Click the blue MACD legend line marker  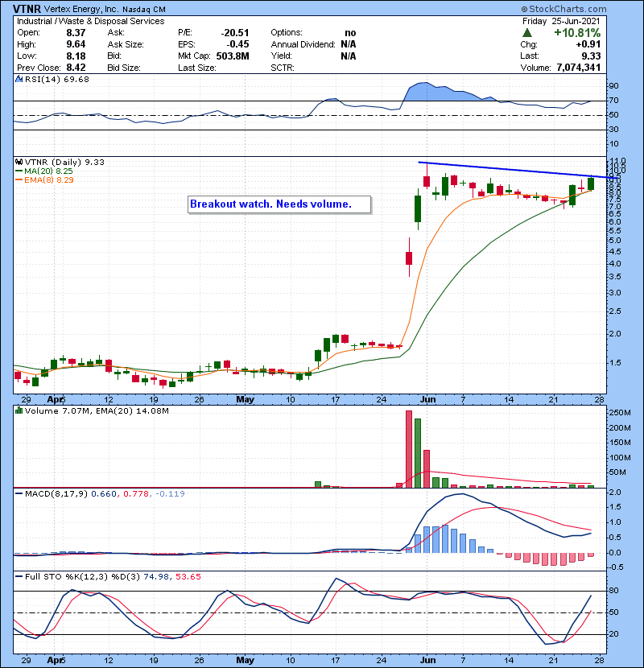19,494
